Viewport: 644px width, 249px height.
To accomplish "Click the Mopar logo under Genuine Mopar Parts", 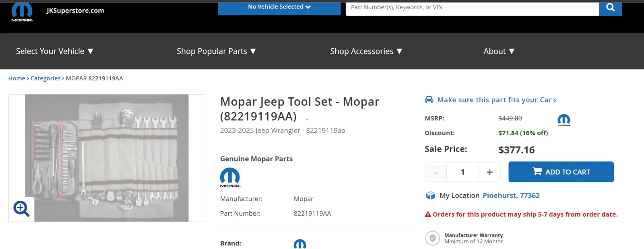I will [230, 177].
